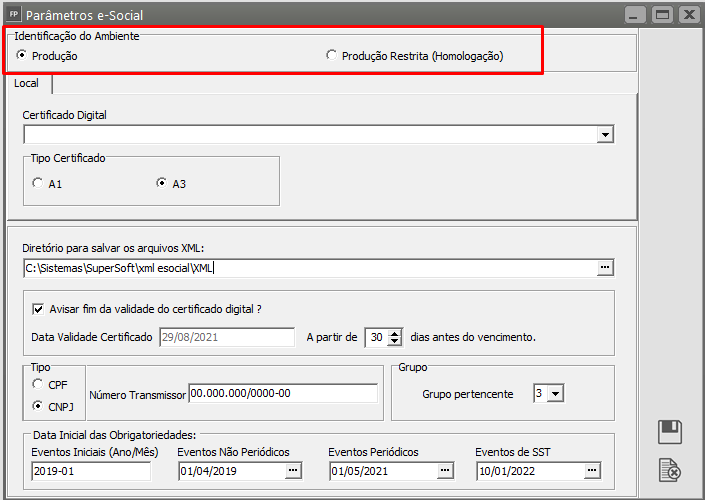The image size is (705, 500).
Task: Choose A1 certificate type
Action: pyautogui.click(x=38, y=183)
